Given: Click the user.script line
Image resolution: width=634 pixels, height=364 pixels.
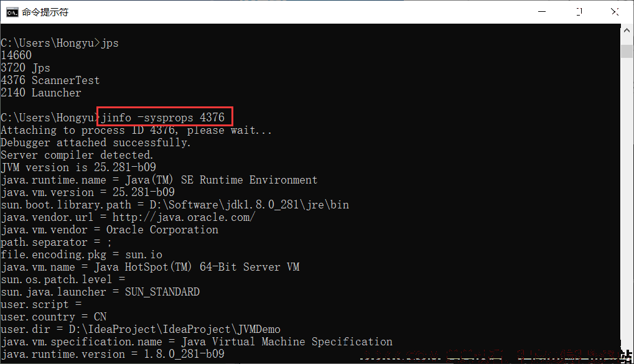Looking at the screenshot, I should 41,304.
